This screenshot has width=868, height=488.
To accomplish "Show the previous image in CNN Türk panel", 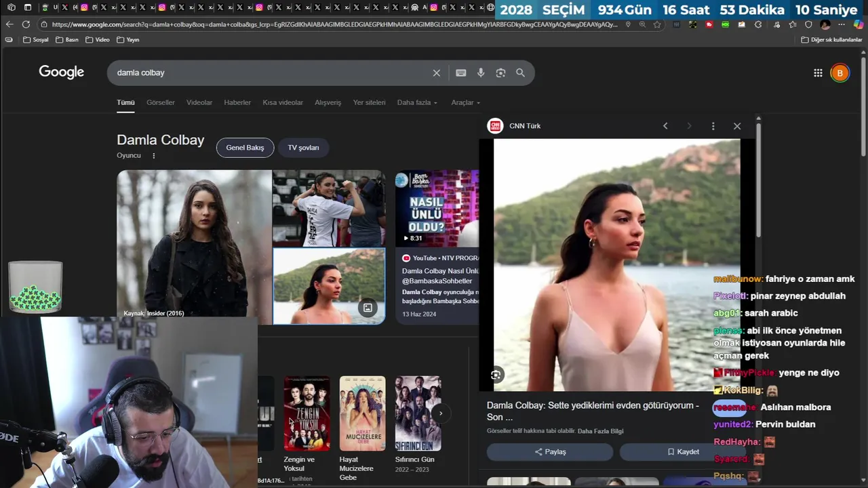I will pyautogui.click(x=665, y=126).
